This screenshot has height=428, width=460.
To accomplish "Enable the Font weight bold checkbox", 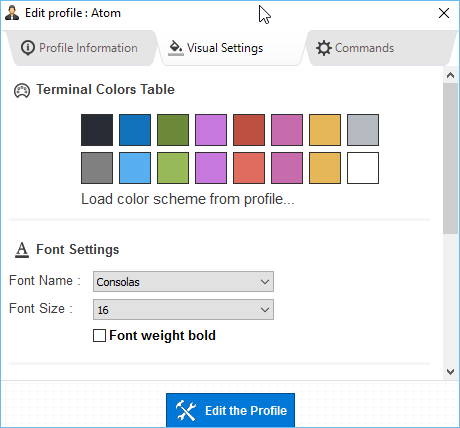I will click(99, 336).
